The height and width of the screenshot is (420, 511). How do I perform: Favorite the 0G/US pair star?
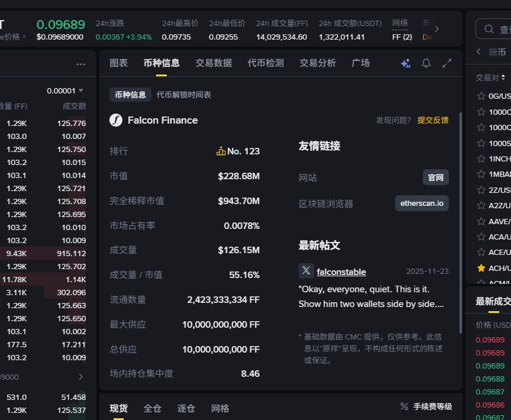coord(481,96)
